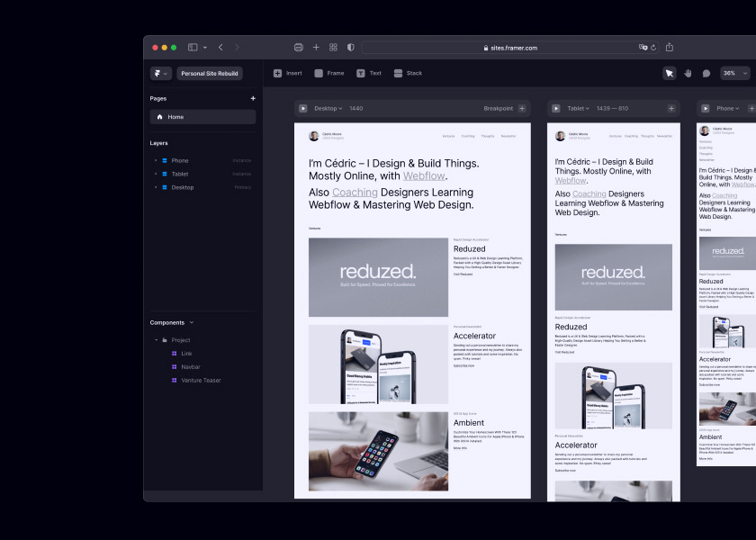This screenshot has width=756, height=540.
Task: Click the translate icon in address bar
Action: [643, 47]
